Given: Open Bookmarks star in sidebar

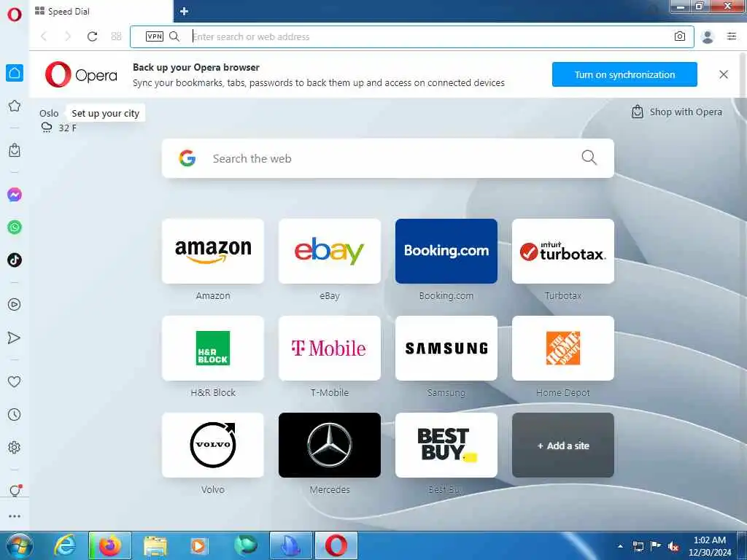Looking at the screenshot, I should coord(15,106).
